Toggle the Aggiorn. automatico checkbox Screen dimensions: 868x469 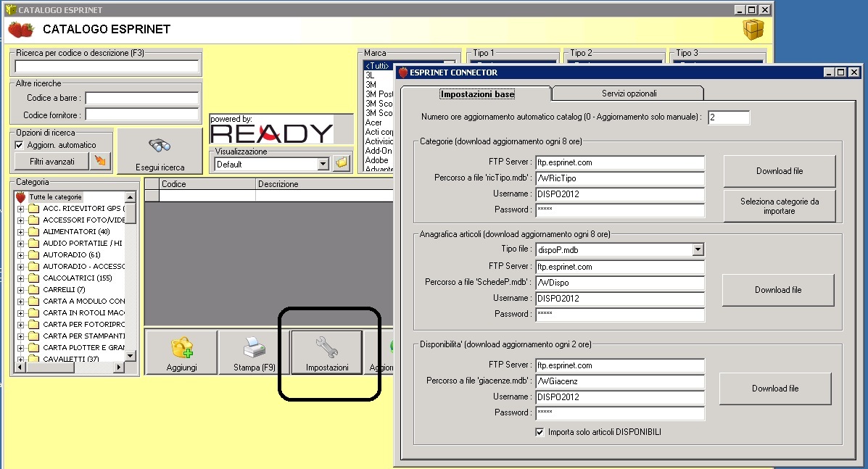20,145
